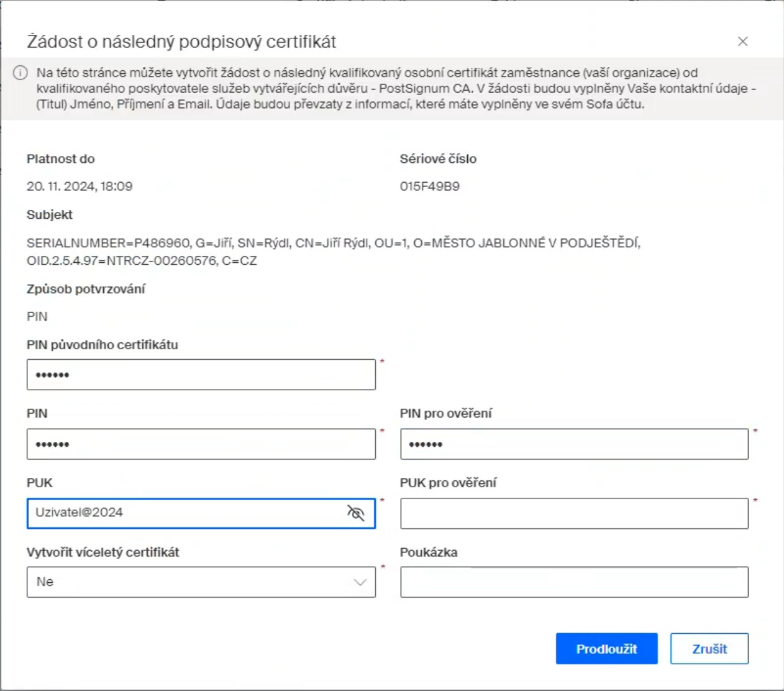Click the dialog title heading
The image size is (784, 691).
(181, 42)
